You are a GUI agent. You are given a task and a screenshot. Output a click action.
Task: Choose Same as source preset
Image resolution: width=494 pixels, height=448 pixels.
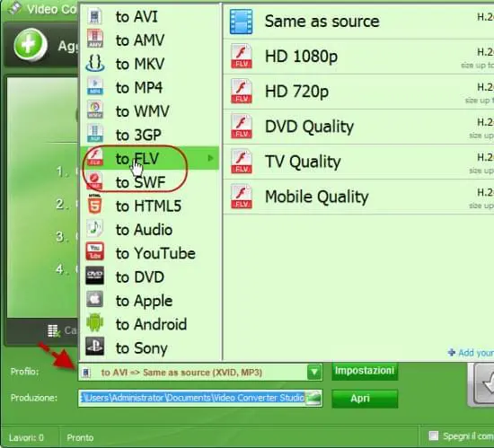(x=358, y=22)
